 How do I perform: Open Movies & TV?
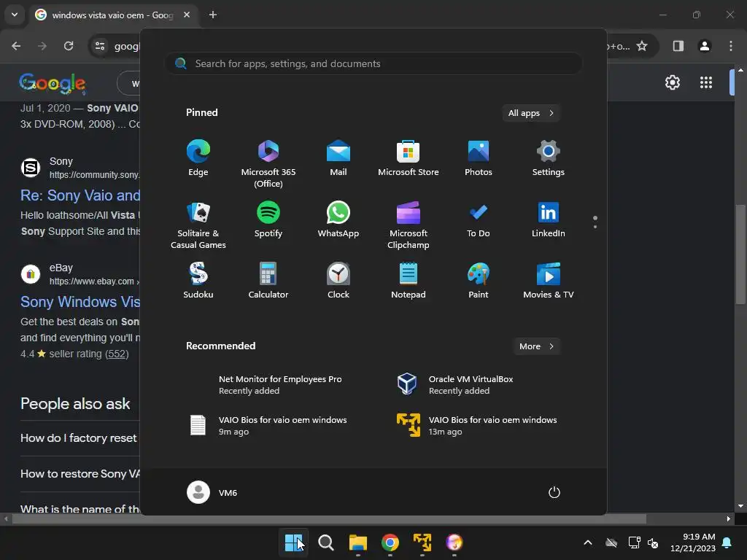tap(549, 281)
